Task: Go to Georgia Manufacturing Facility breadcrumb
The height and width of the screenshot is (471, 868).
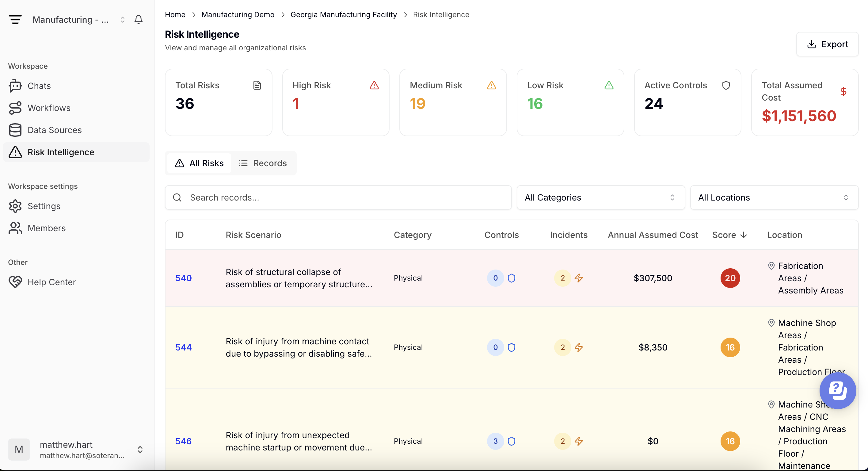Action: tap(344, 14)
